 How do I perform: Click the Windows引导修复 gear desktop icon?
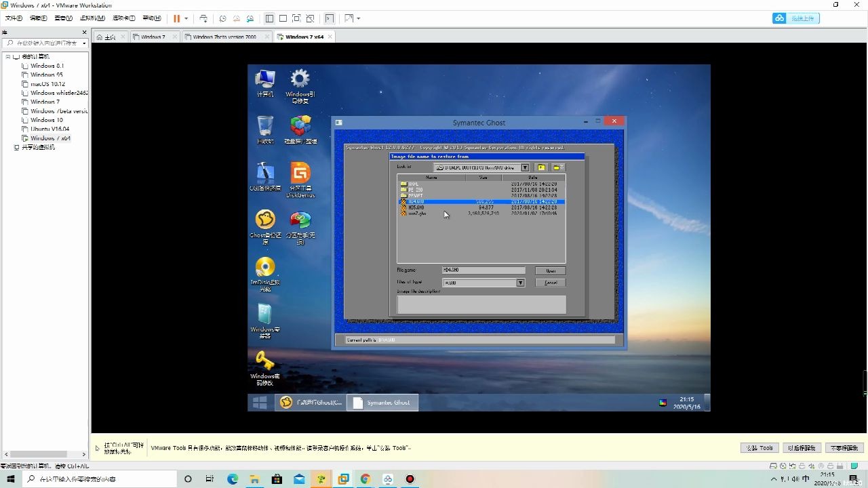(300, 85)
